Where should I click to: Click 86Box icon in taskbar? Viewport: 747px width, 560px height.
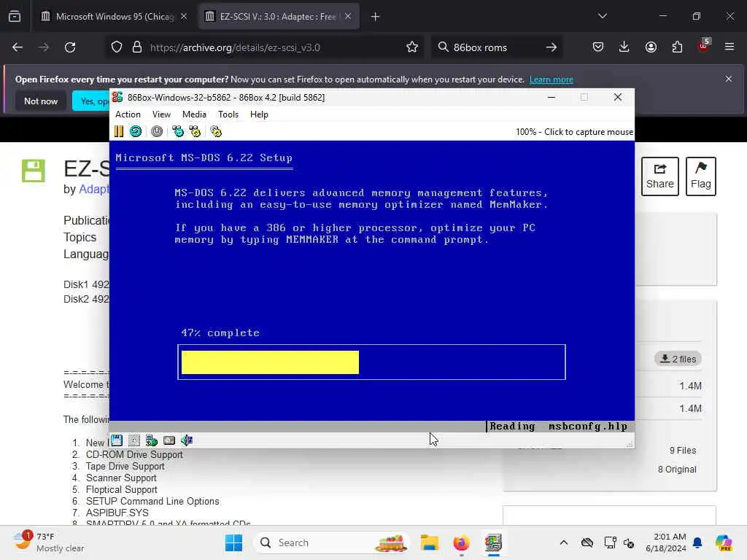(493, 542)
